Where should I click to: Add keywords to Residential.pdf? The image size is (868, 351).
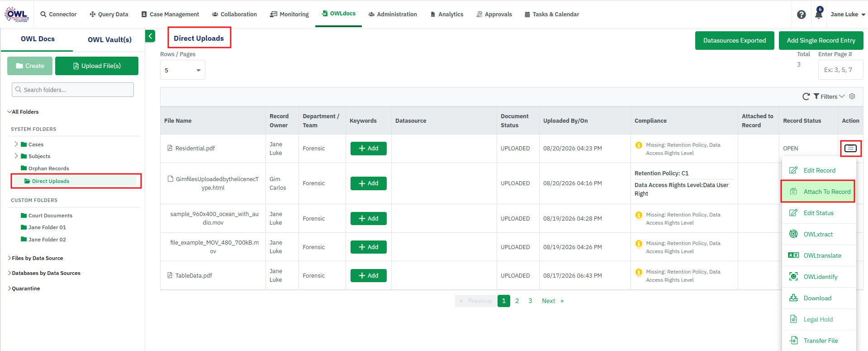pos(369,149)
